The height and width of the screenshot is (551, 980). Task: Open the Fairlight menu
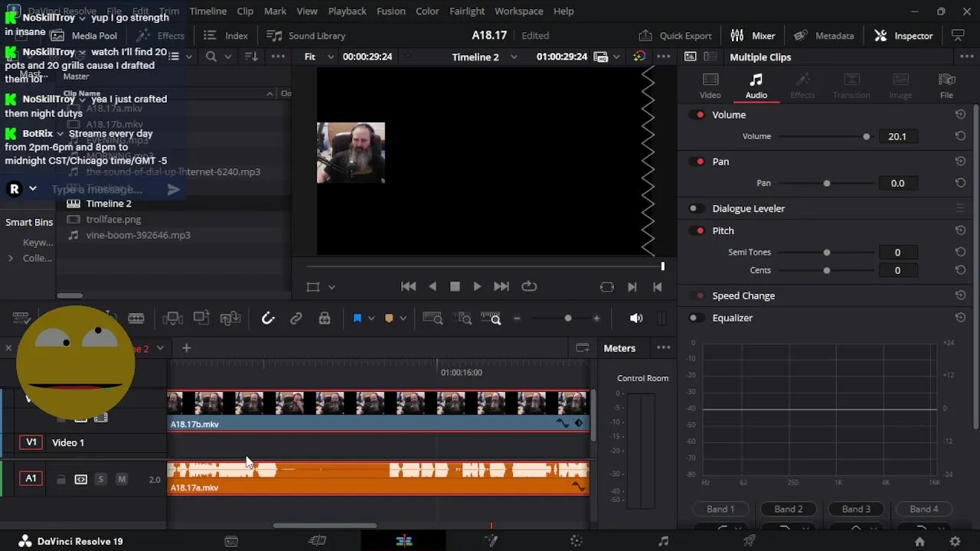pyautogui.click(x=467, y=11)
